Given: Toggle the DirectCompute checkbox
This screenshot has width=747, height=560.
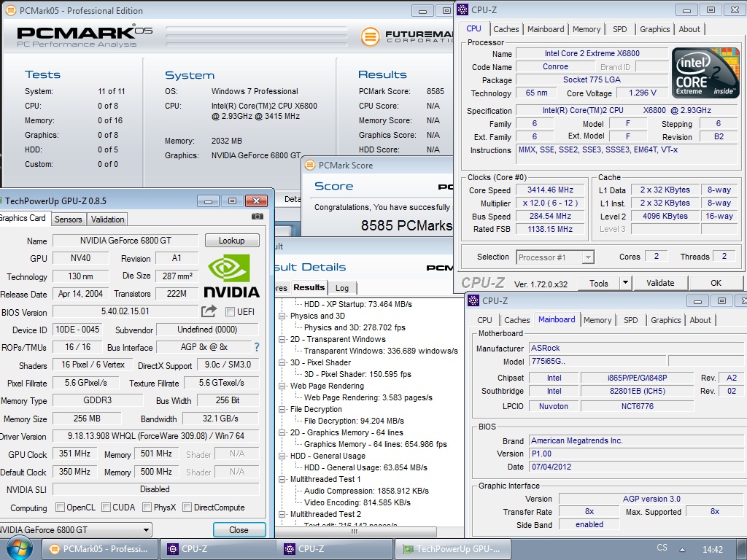Looking at the screenshot, I should coord(187,507).
